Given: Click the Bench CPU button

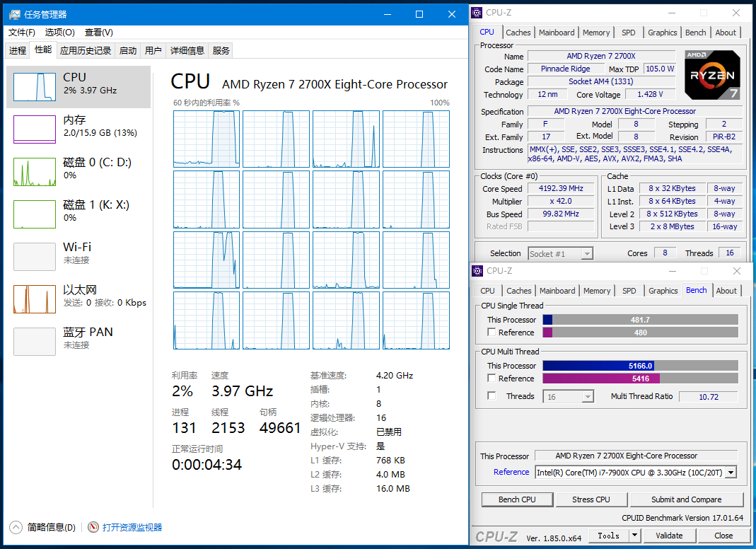Looking at the screenshot, I should coord(517,499).
